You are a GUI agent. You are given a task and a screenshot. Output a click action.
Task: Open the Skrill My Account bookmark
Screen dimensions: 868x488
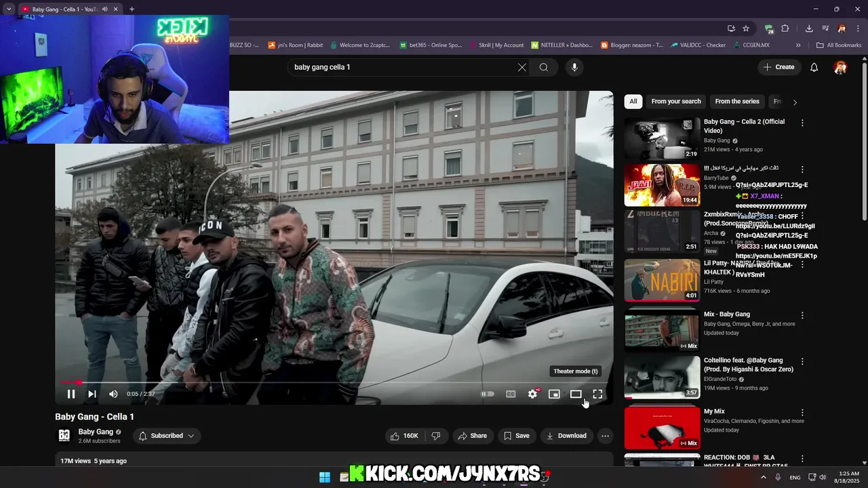tap(496, 45)
